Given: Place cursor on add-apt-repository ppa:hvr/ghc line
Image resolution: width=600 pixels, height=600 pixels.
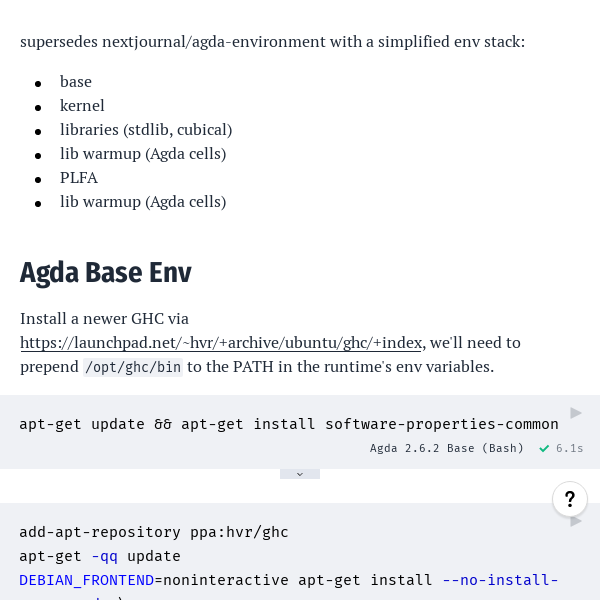Looking at the screenshot, I should pyautogui.click(x=154, y=532).
